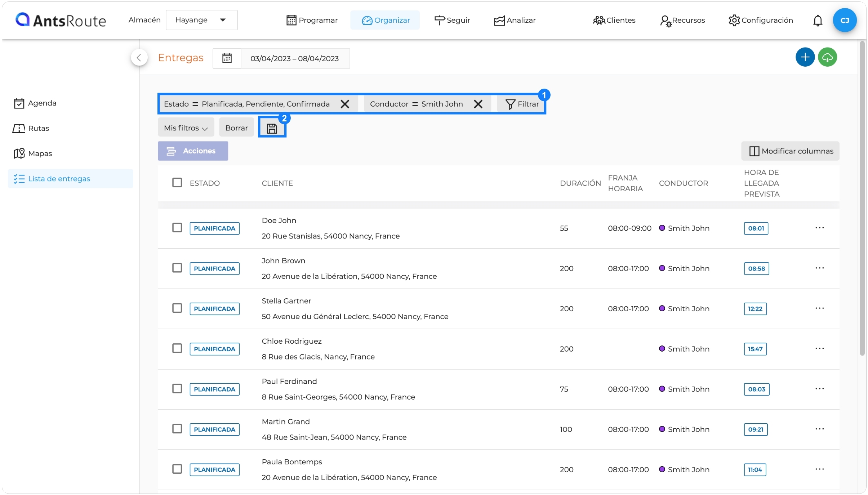Open the Hayange warehouse dropdown
This screenshot has height=495, width=868.
[201, 20]
